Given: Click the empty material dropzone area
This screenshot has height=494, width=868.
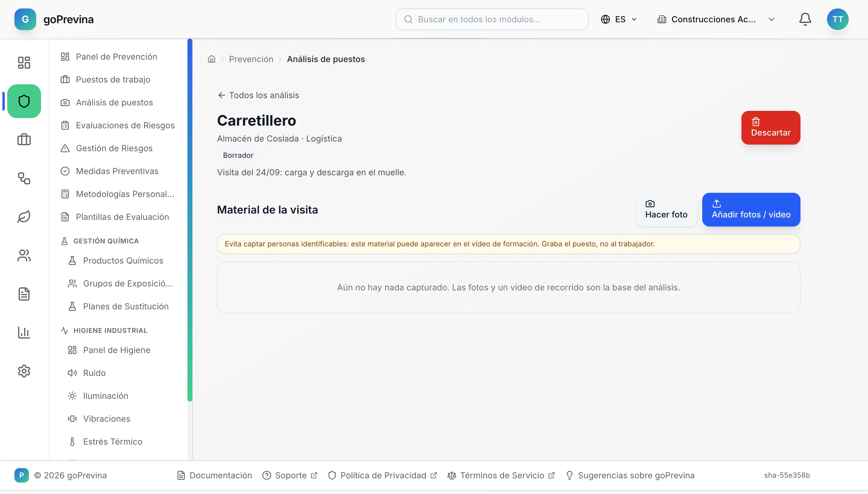Looking at the screenshot, I should (x=508, y=287).
